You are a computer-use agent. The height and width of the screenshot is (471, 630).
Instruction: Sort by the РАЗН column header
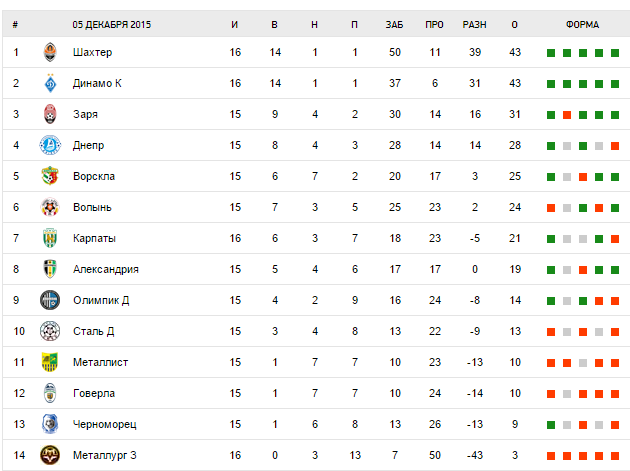pyautogui.click(x=475, y=25)
